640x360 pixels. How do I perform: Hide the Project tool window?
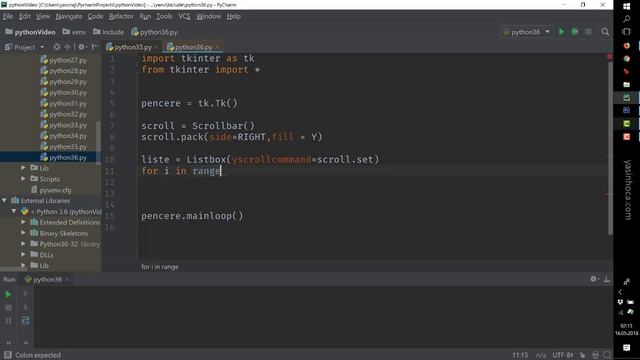pos(94,47)
